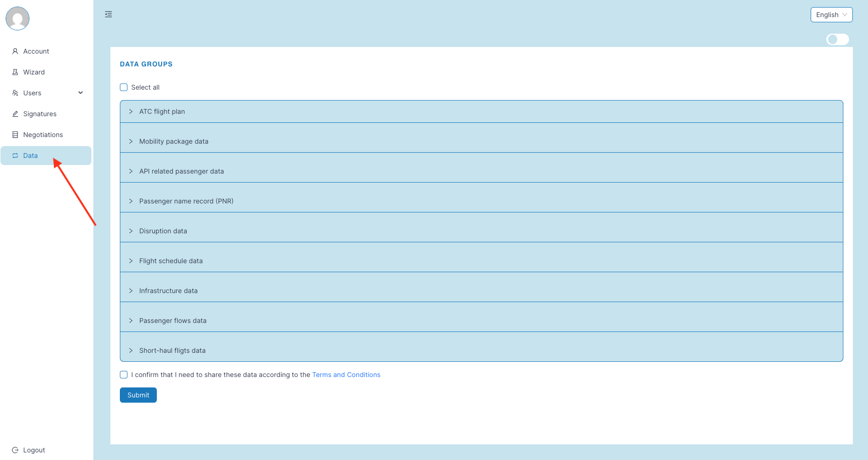Click the profile avatar at top left

[17, 18]
